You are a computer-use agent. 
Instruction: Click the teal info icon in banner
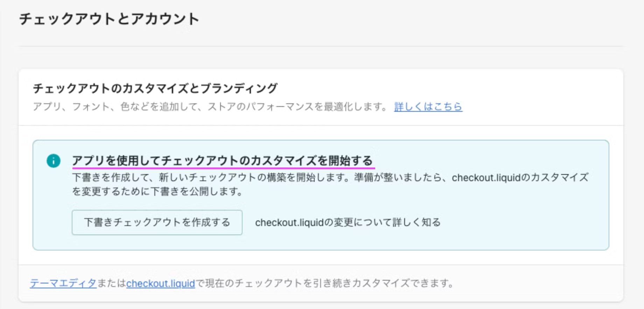pos(53,161)
